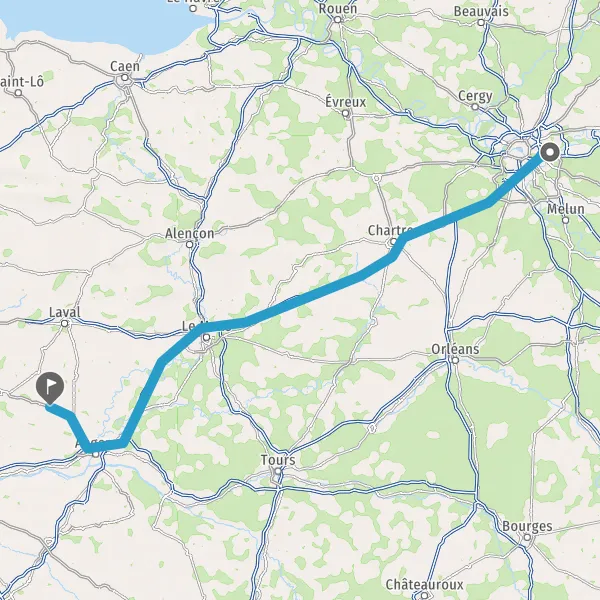Click the Saint-Lô city dot marker

(x=18, y=93)
